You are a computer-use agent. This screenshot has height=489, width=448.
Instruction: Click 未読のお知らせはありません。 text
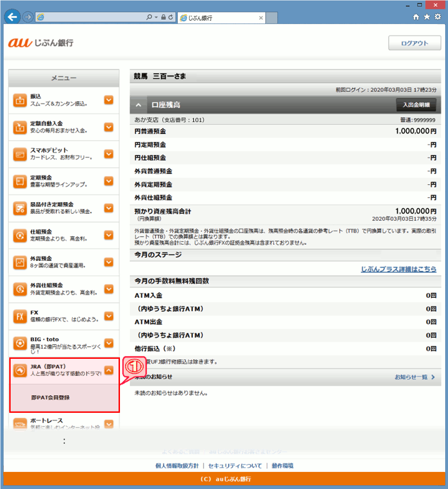click(x=171, y=393)
